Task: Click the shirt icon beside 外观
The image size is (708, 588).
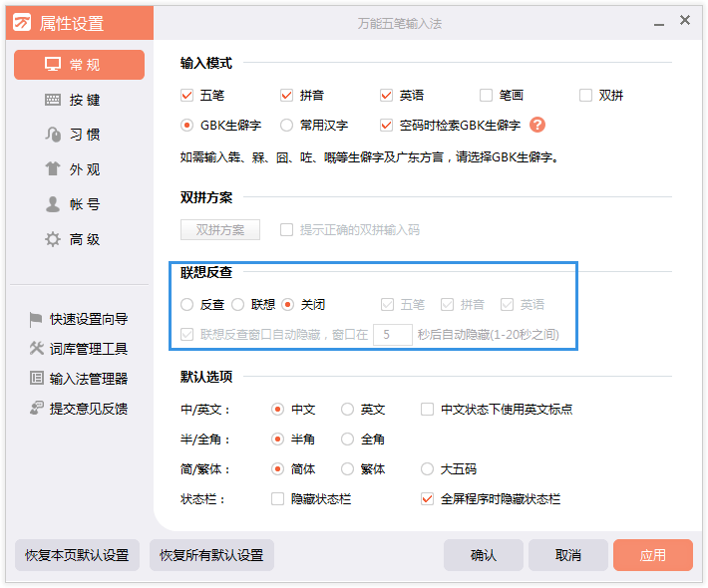Action: pos(53,168)
